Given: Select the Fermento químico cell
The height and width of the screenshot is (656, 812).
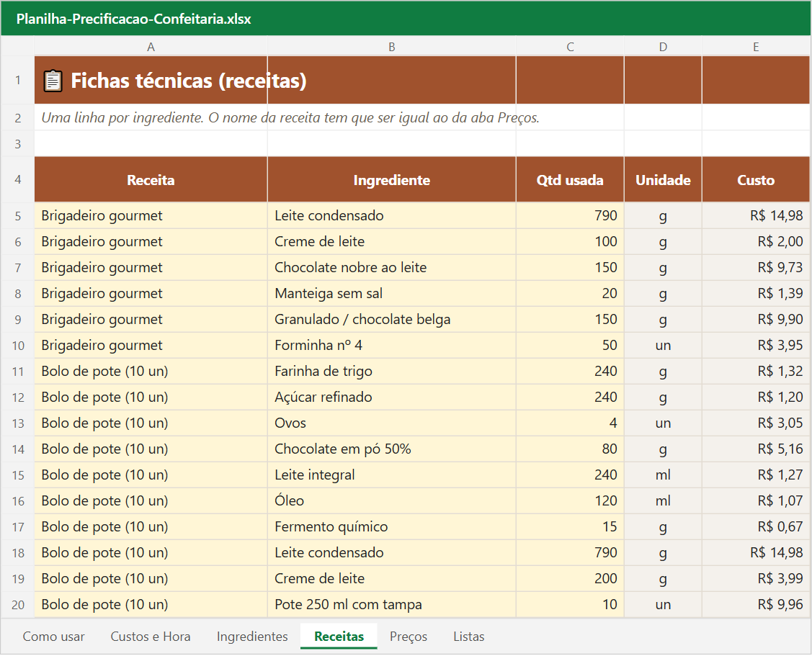Looking at the screenshot, I should click(391, 526).
